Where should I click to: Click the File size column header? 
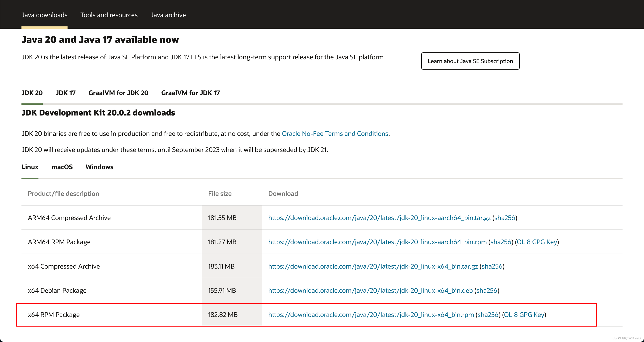tap(220, 194)
